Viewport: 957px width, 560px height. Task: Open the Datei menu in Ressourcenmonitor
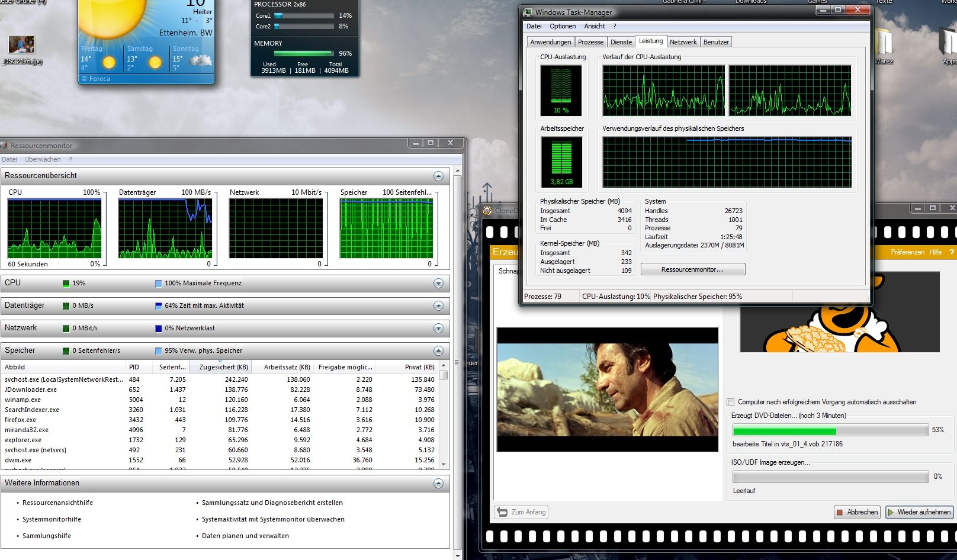pyautogui.click(x=9, y=159)
